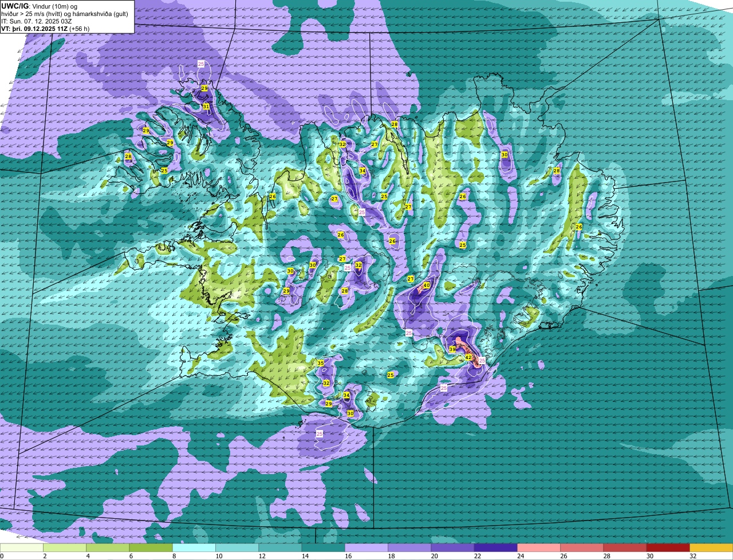Viewport: 733px width, 560px height.
Task: Select the 24–26 m/s pink legend swatch
Action: tap(539, 548)
